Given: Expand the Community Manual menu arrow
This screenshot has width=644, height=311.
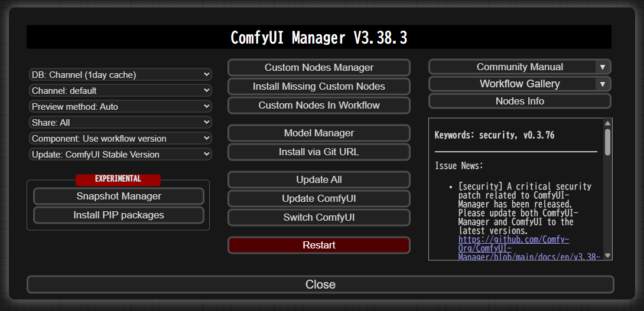Looking at the screenshot, I should [x=602, y=67].
